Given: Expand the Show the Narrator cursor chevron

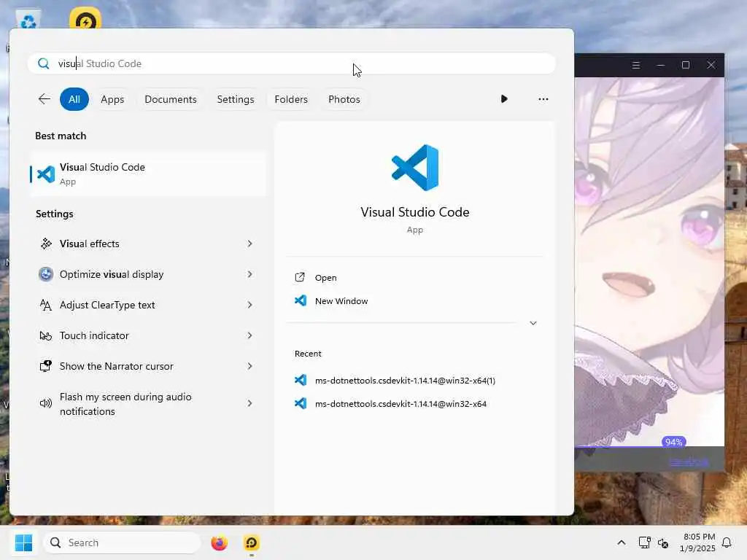Looking at the screenshot, I should 249,366.
